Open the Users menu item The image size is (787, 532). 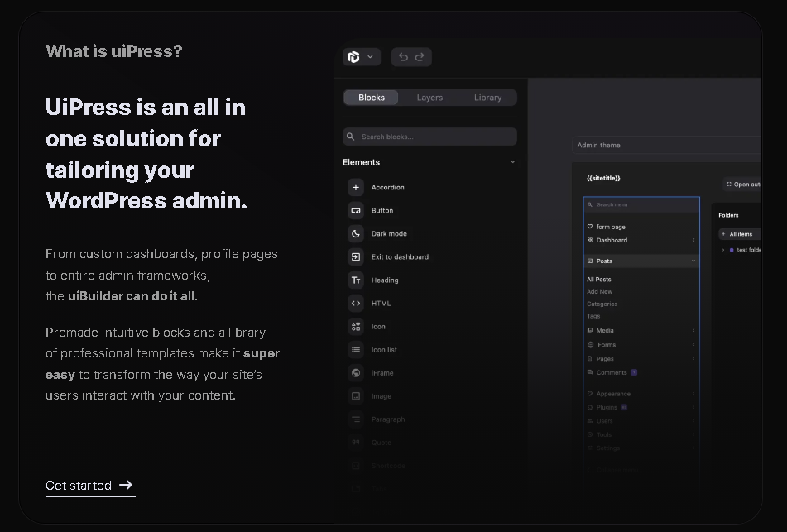[x=604, y=421]
